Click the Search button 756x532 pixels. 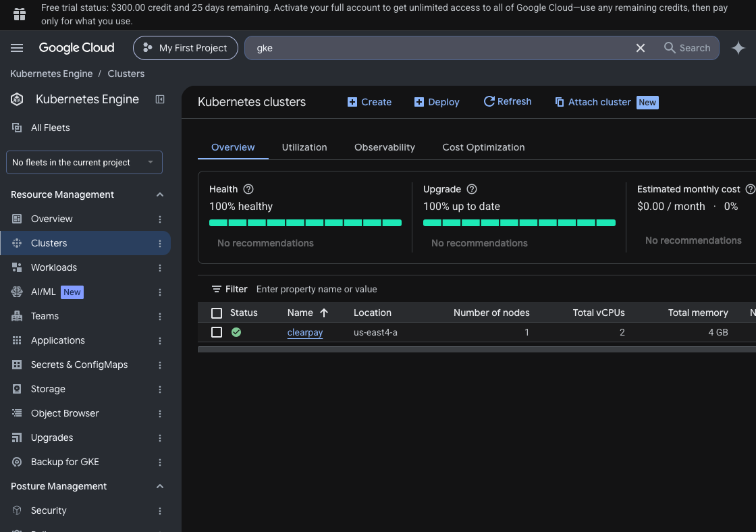(x=687, y=48)
